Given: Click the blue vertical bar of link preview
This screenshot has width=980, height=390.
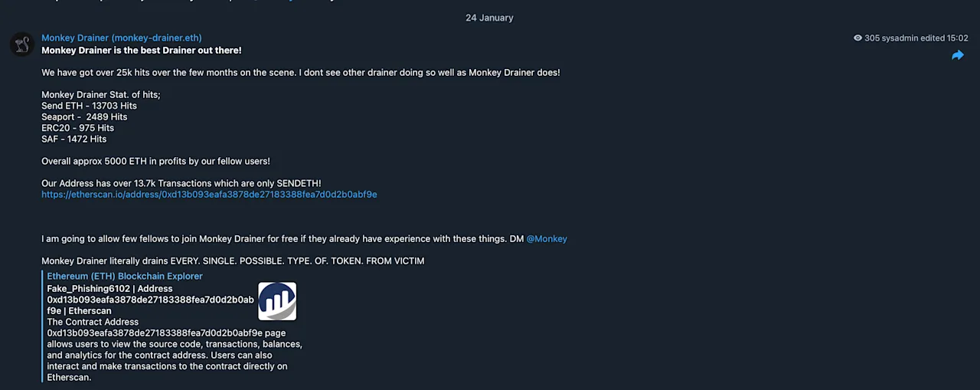Looking at the screenshot, I should click(44, 326).
